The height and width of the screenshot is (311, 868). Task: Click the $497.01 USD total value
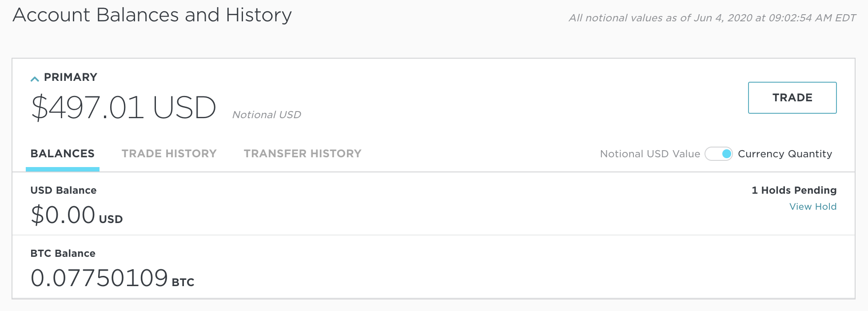click(123, 108)
